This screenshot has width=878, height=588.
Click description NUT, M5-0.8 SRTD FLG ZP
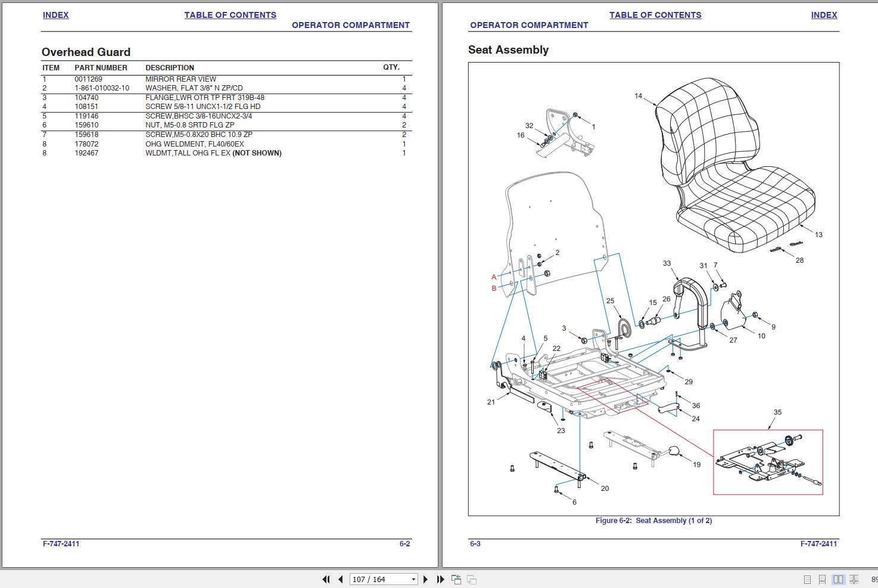(189, 125)
